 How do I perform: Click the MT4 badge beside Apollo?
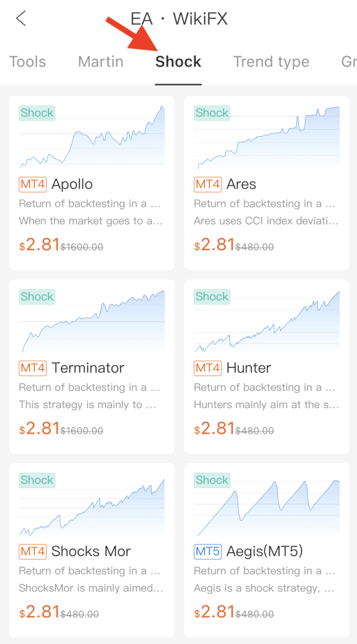[x=33, y=185]
